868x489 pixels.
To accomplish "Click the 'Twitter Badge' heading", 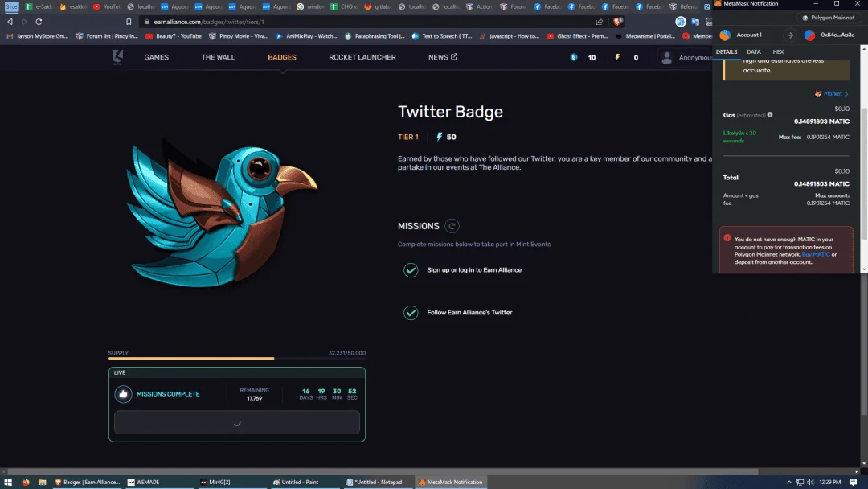I will coord(450,112).
